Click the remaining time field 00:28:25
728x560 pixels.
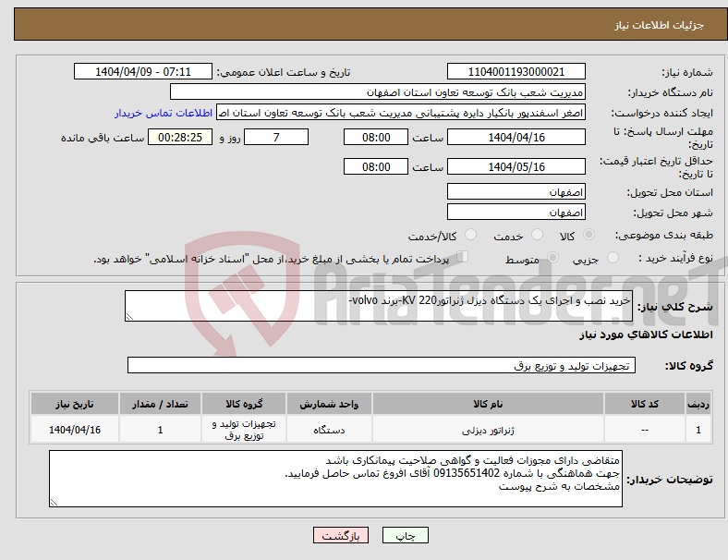[180, 137]
